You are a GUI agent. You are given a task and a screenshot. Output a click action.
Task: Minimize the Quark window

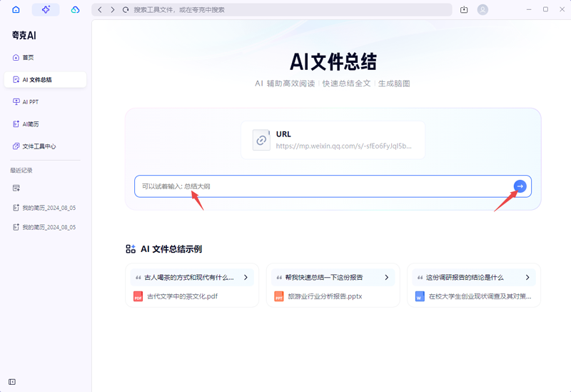pos(529,9)
